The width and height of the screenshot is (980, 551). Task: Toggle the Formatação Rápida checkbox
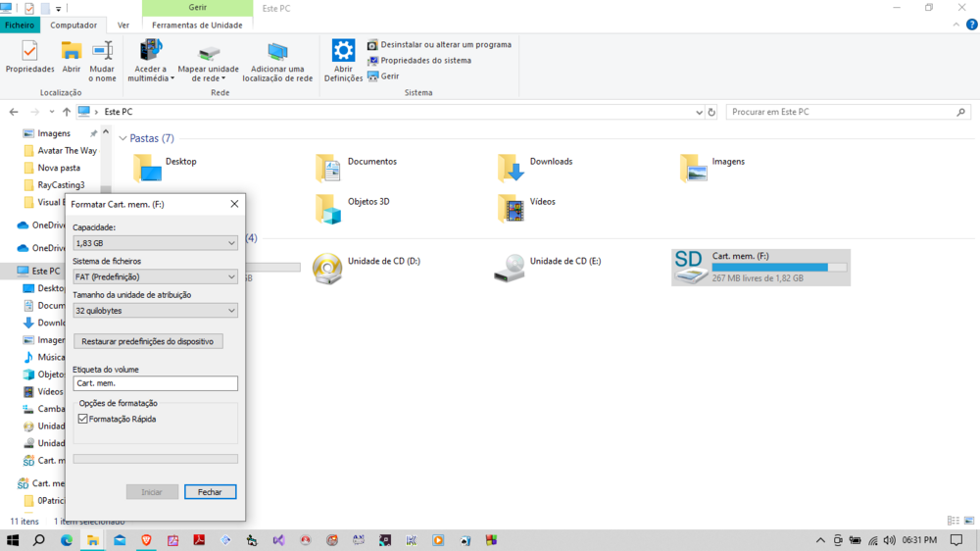click(83, 419)
